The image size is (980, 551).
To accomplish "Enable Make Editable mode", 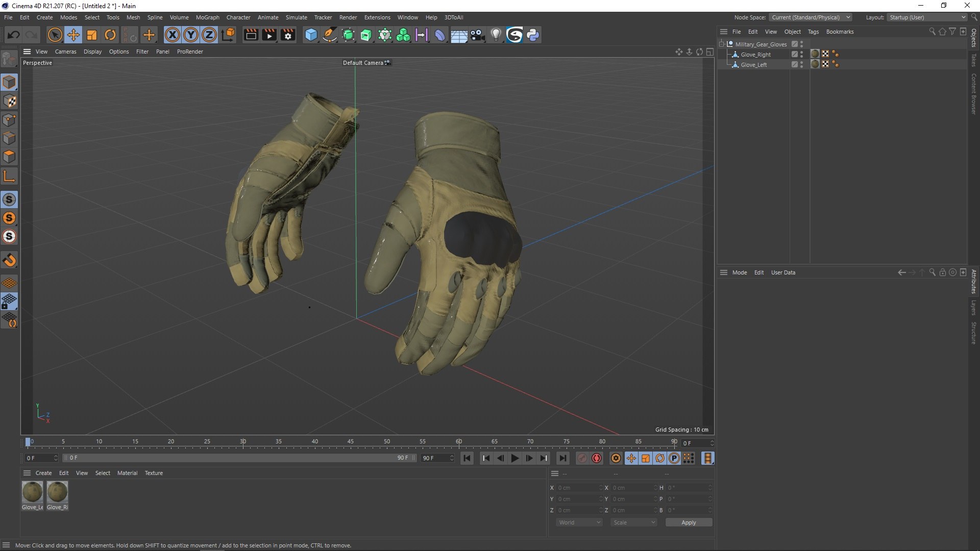I will click(9, 60).
